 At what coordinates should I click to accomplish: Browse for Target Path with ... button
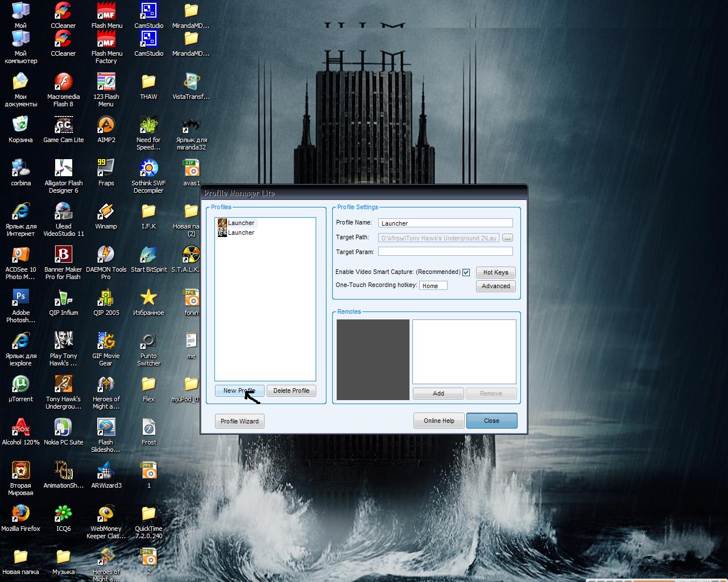(508, 238)
